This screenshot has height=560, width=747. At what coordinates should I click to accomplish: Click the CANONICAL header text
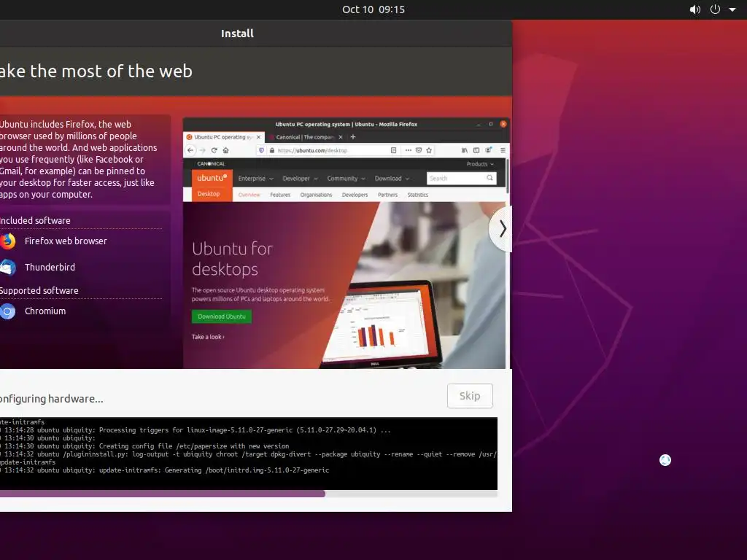[x=211, y=164]
